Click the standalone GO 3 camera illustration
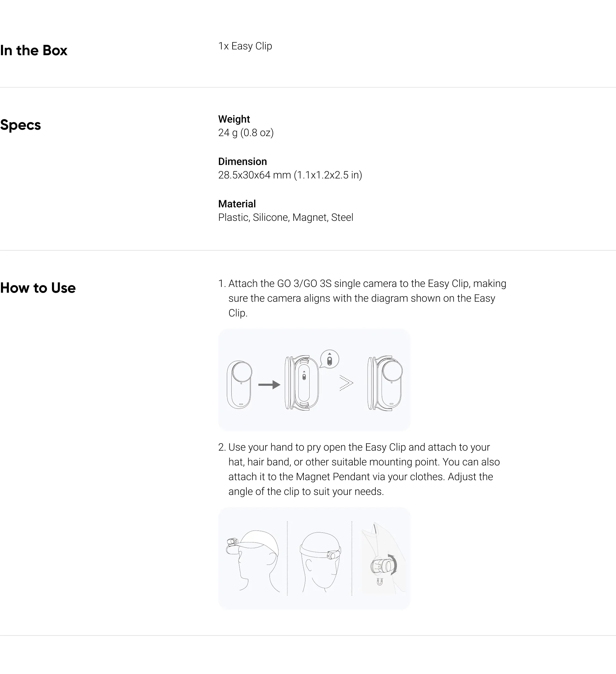The height and width of the screenshot is (674, 616). (239, 385)
